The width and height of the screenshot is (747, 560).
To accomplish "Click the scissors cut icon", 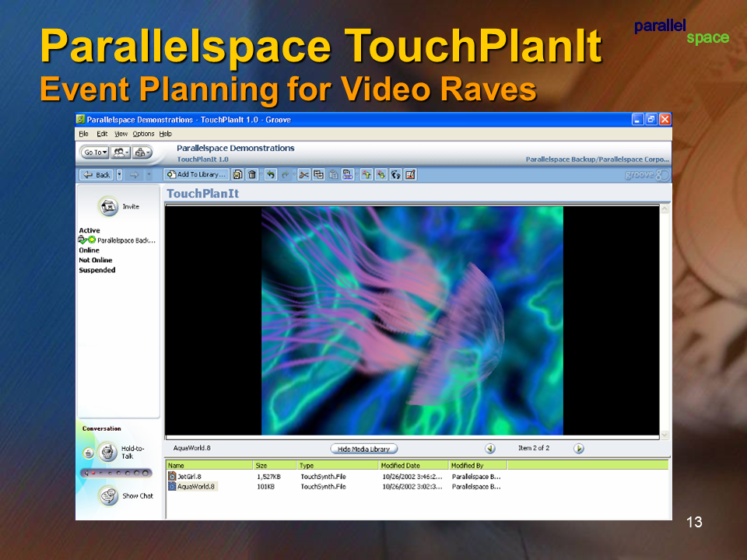I will point(303,175).
